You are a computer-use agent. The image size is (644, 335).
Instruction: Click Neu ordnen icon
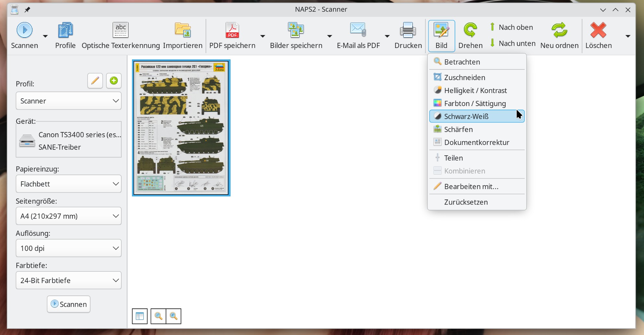559,30
